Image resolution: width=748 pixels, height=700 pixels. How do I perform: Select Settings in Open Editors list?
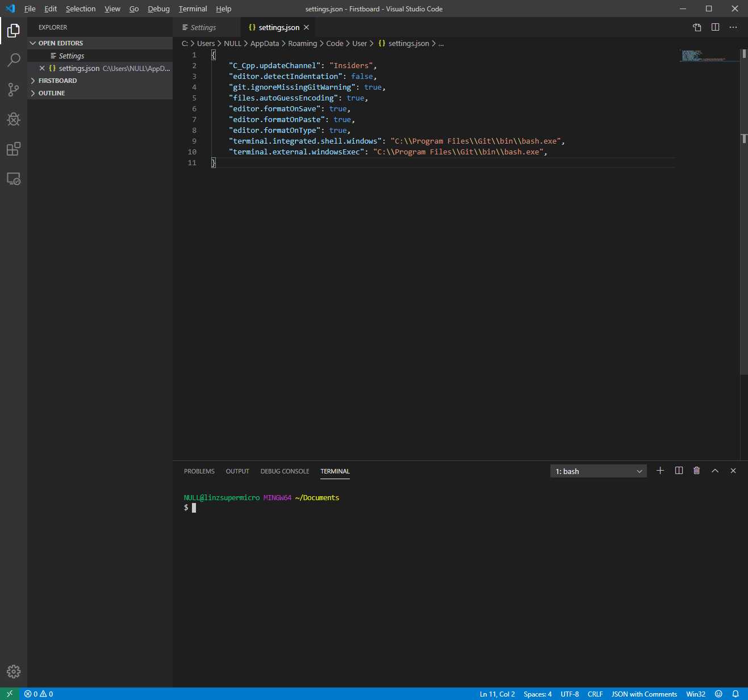pos(100,56)
